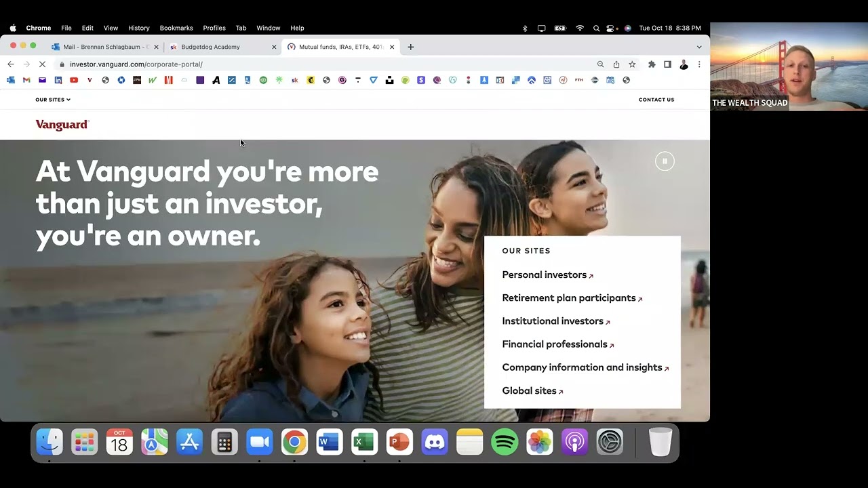Open the Window menu
The image size is (868, 488).
click(269, 28)
